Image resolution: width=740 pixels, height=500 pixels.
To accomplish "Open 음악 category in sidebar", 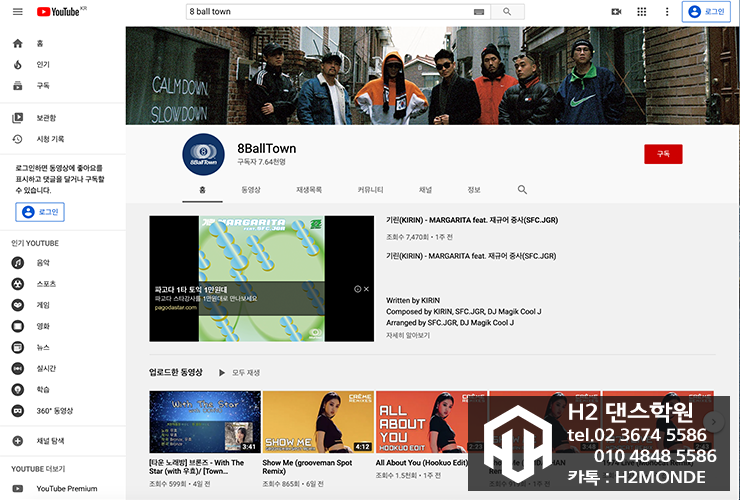I will (x=63, y=263).
